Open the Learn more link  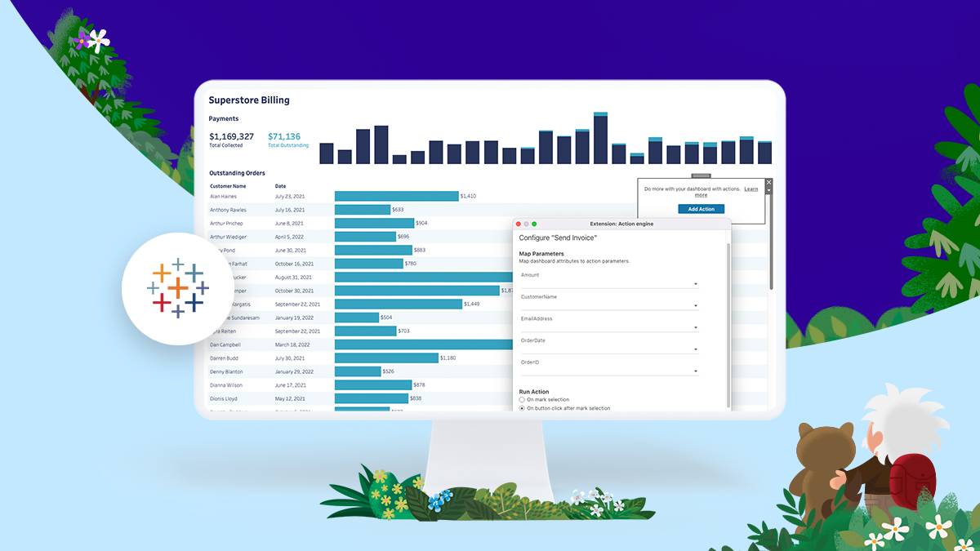751,189
